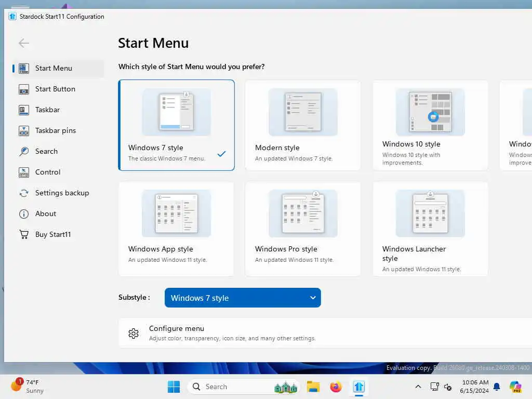The height and width of the screenshot is (399, 532).
Task: Click the Settings backup sync icon
Action: coord(24,193)
